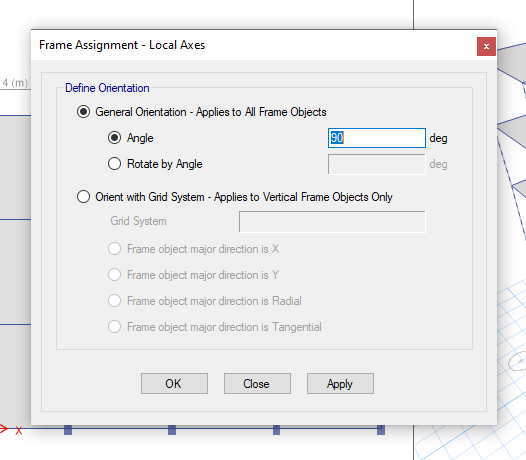Image resolution: width=526 pixels, height=460 pixels.
Task: Close dialog with red X icon
Action: coord(486,46)
